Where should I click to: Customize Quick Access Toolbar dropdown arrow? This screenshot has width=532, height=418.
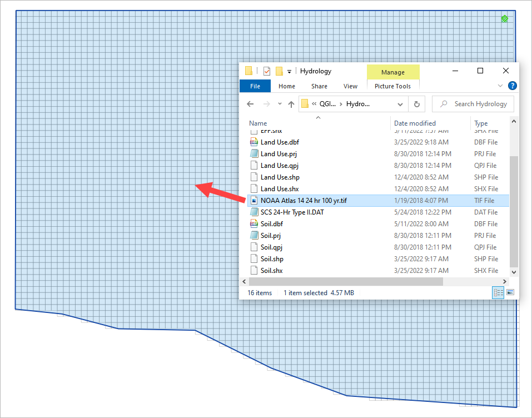pos(289,72)
